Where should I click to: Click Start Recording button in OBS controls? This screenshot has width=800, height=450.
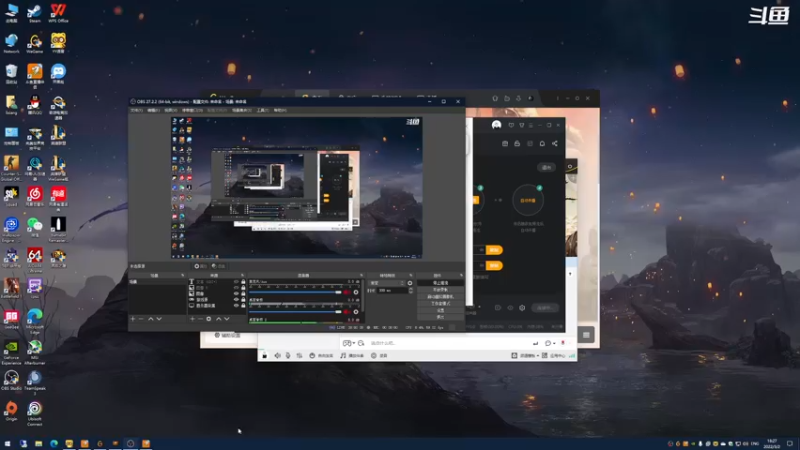[x=440, y=290]
